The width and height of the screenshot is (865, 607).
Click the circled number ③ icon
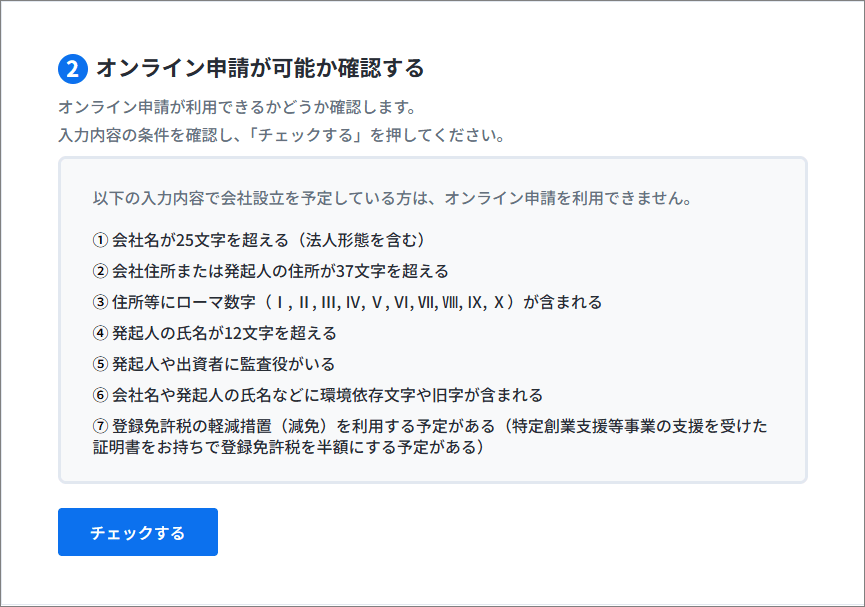tap(100, 302)
